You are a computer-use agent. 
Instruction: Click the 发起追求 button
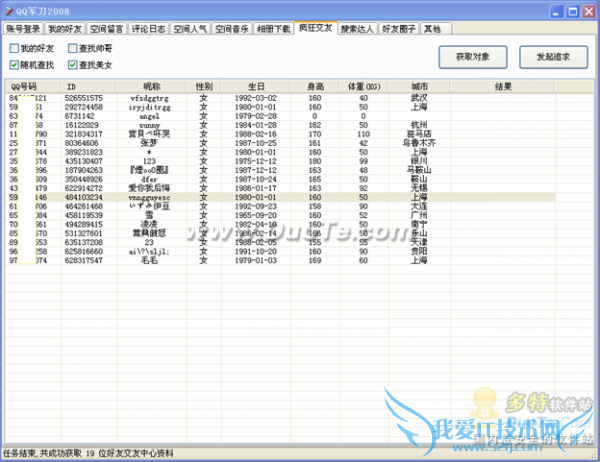(x=553, y=57)
